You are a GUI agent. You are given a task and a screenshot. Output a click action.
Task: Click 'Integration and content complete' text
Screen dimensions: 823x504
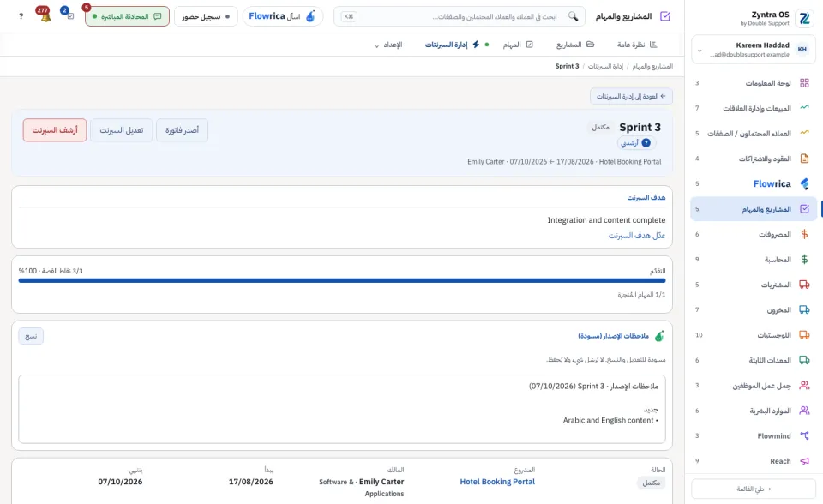[606, 220]
